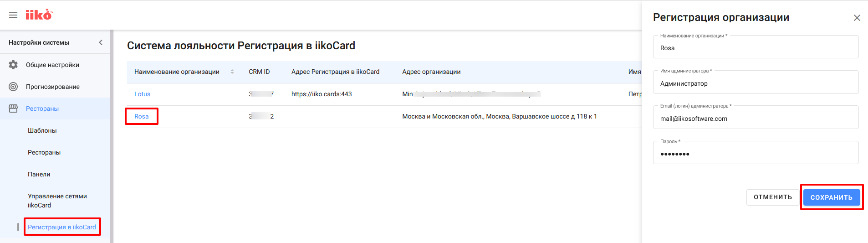Click the Наименование организации input field
868x243 pixels.
coord(755,48)
